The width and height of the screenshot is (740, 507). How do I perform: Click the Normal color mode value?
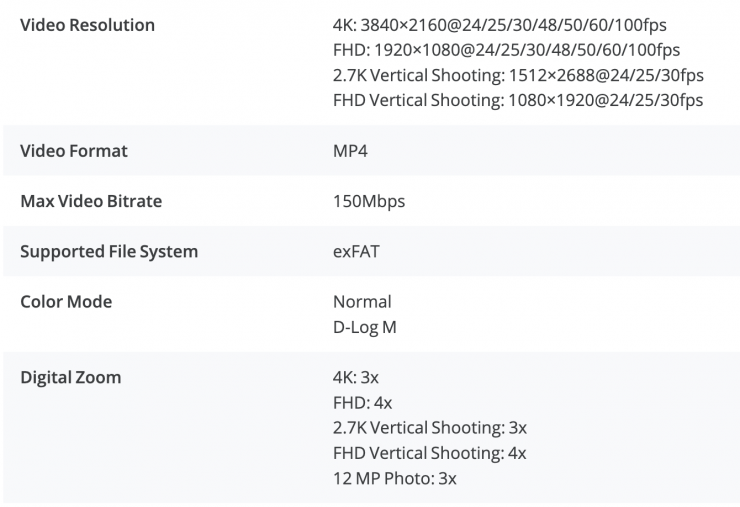pyautogui.click(x=362, y=301)
